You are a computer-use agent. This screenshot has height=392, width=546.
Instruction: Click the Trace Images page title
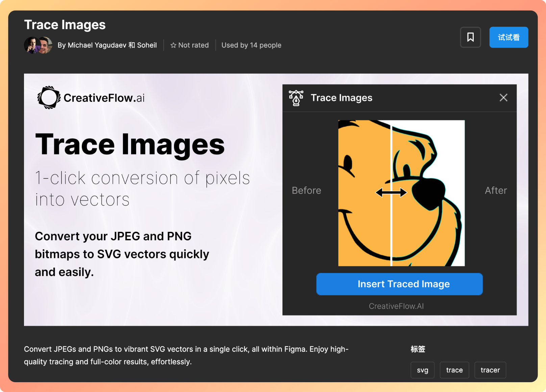(x=65, y=25)
